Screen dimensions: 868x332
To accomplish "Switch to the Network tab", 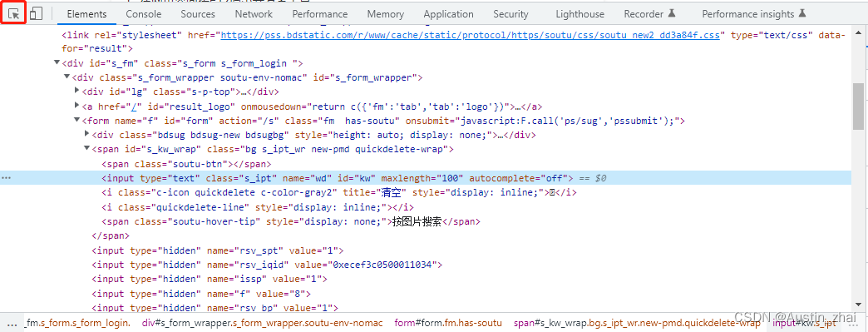I will 254,14.
